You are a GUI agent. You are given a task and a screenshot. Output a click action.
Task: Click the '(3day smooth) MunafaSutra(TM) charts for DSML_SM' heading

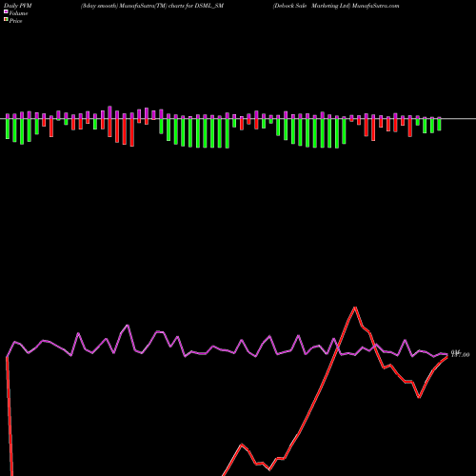tap(152, 6)
